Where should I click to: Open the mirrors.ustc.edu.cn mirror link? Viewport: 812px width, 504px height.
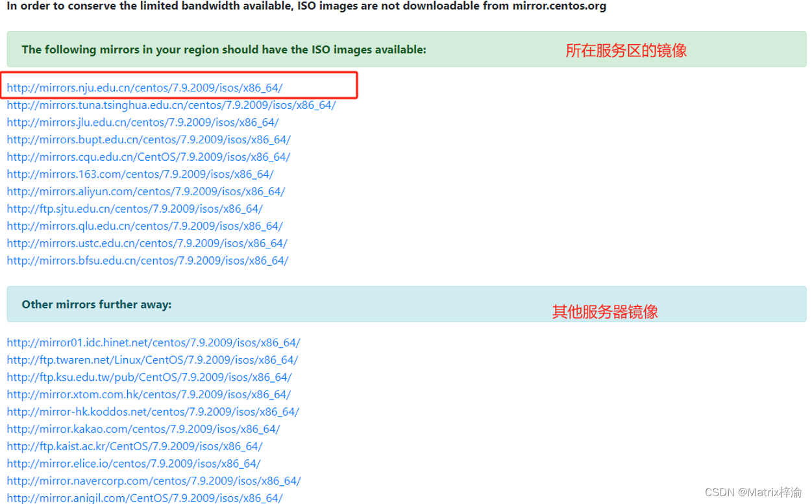[x=147, y=243]
